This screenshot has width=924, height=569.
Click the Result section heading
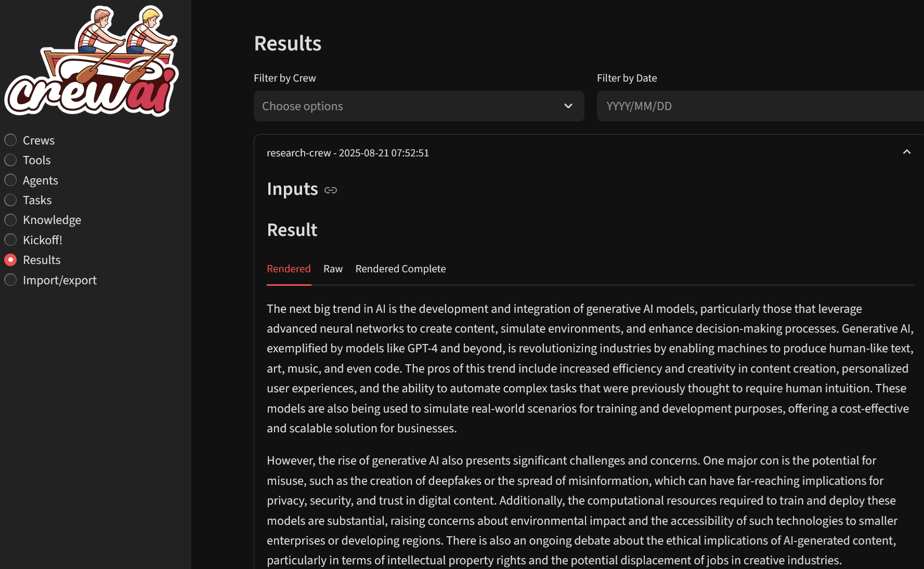[292, 230]
